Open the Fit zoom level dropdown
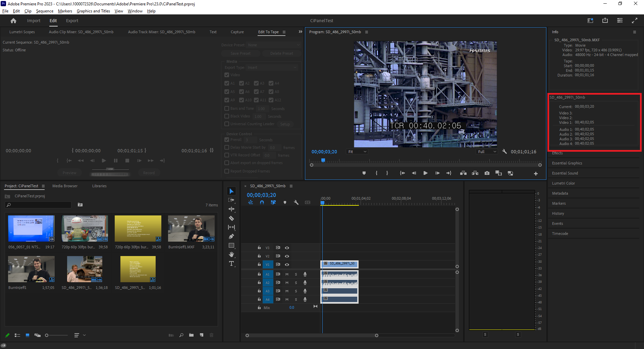This screenshot has width=644, height=349. pos(357,152)
